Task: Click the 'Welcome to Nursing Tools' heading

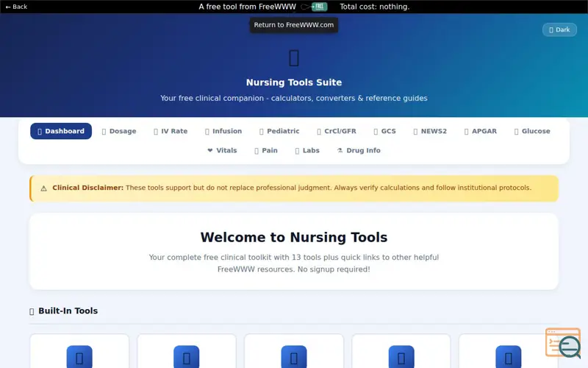Action: (294, 237)
